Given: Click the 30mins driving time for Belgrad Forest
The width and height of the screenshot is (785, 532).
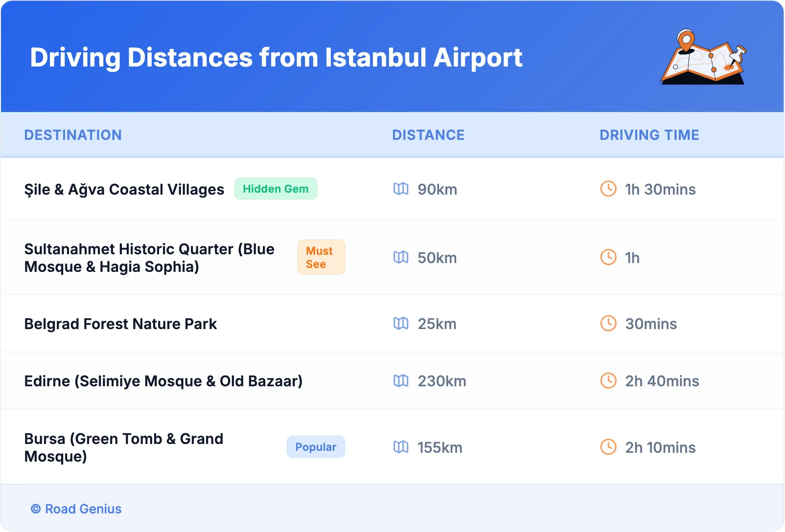Looking at the screenshot, I should pyautogui.click(x=651, y=324).
